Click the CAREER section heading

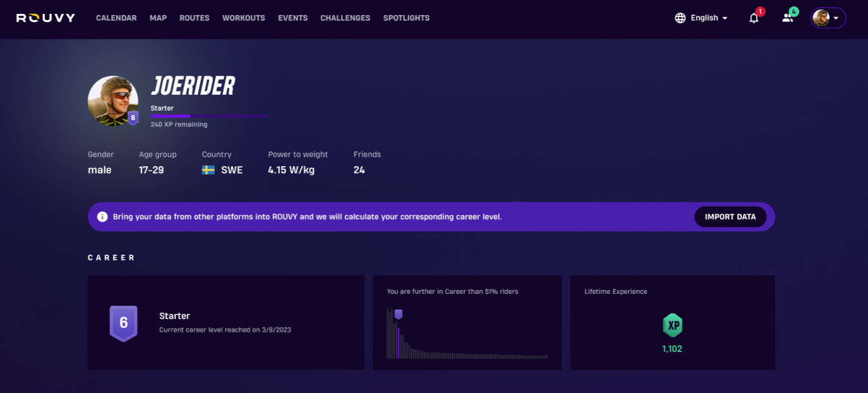112,258
